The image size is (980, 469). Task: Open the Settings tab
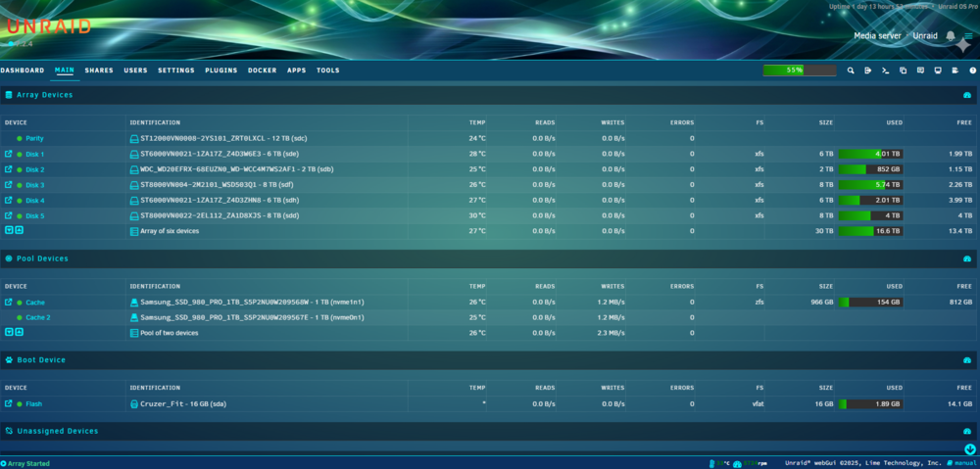pyautogui.click(x=176, y=70)
